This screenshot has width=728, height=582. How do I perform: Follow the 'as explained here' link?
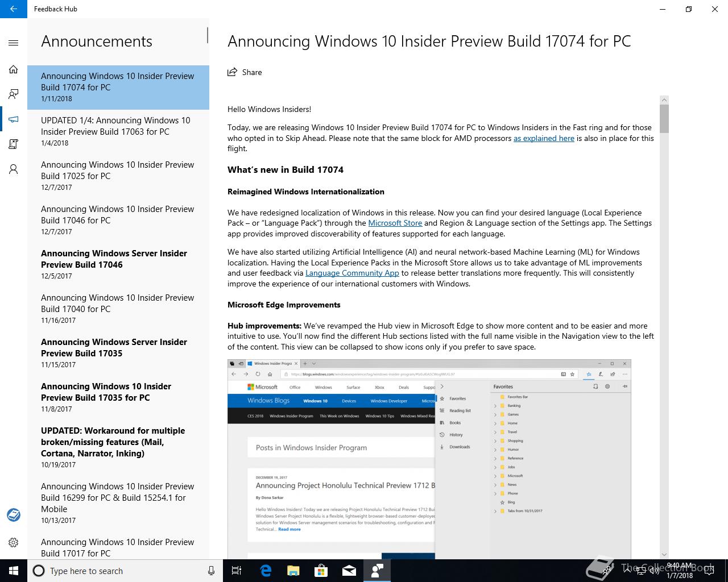(x=544, y=138)
